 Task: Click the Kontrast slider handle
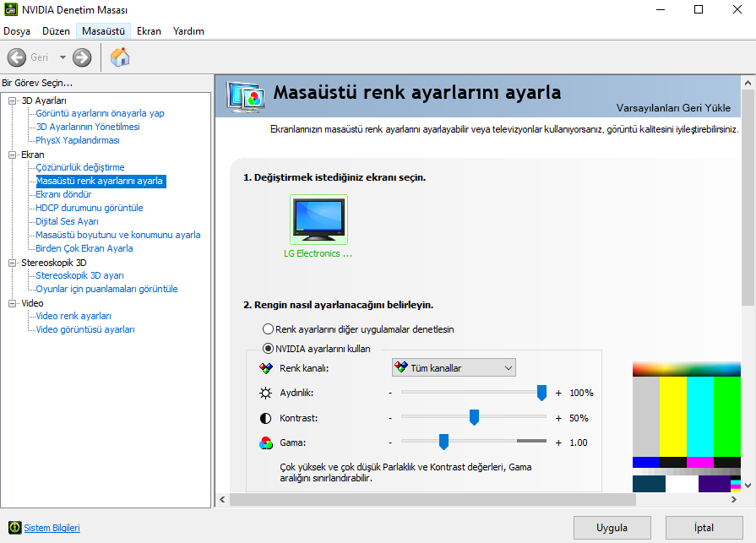474,417
